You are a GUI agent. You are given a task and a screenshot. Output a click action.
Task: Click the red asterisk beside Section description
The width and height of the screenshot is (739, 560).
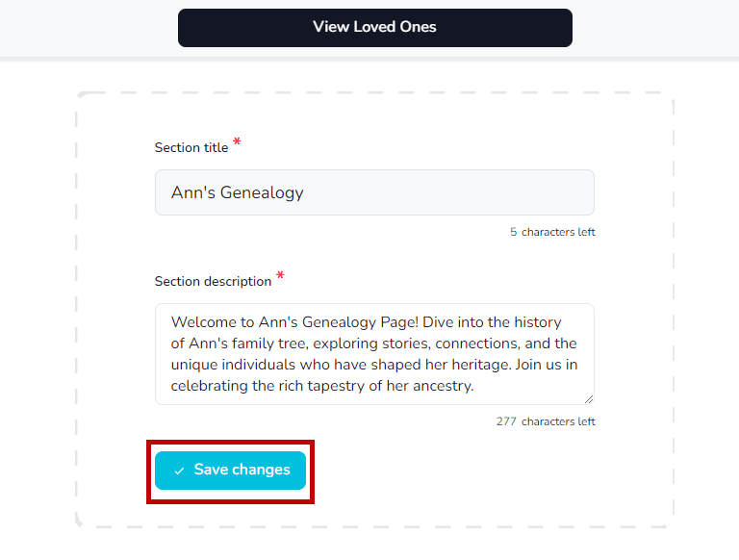pos(280,277)
